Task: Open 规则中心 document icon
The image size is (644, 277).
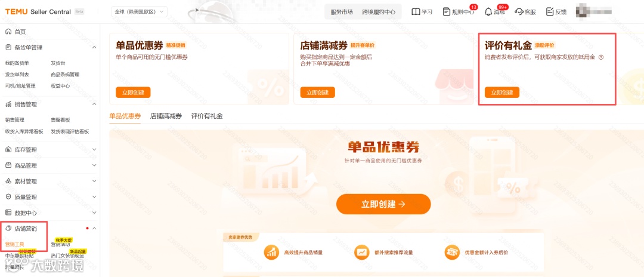Action: 447,12
